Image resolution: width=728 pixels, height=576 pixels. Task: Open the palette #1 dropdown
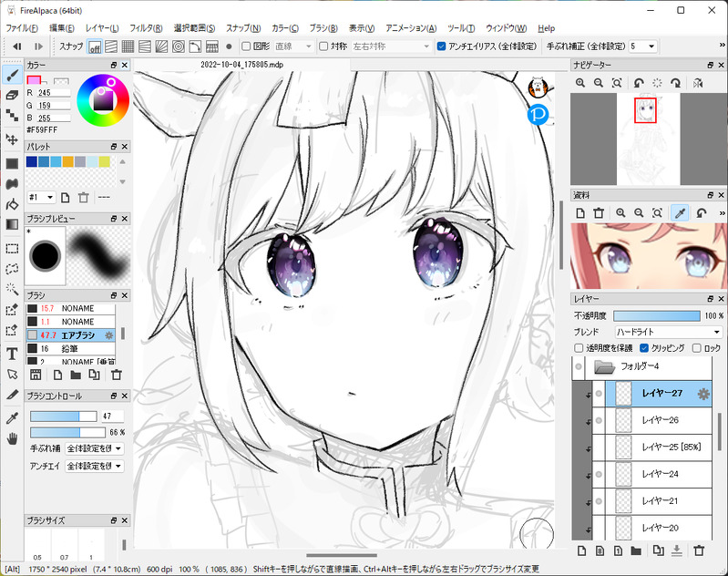(x=41, y=198)
